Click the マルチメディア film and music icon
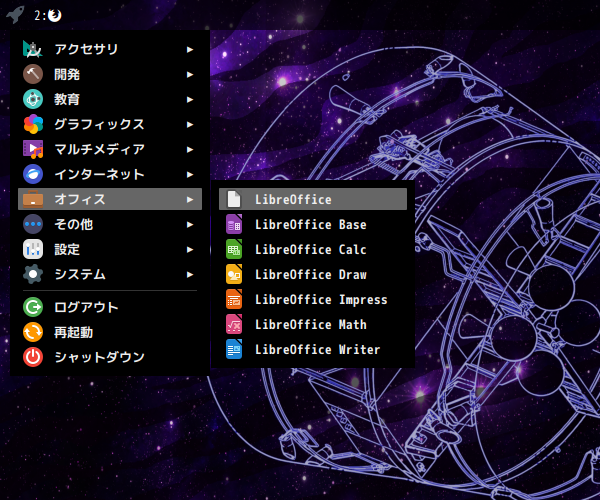 point(33,149)
